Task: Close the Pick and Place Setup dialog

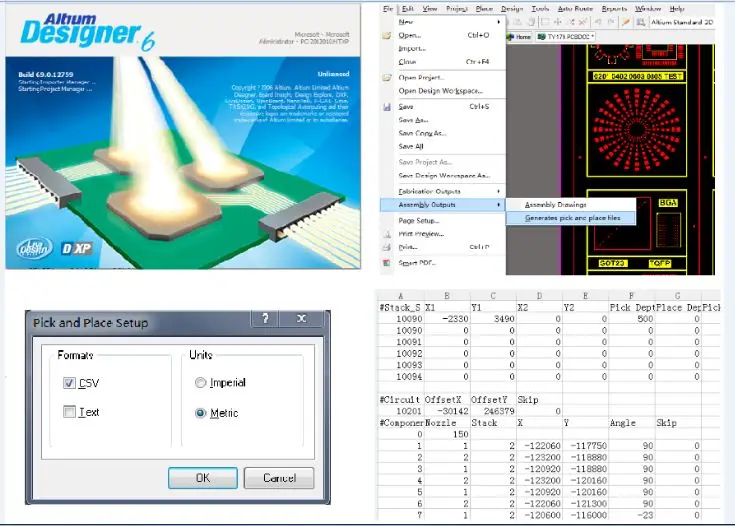Action: (x=301, y=319)
